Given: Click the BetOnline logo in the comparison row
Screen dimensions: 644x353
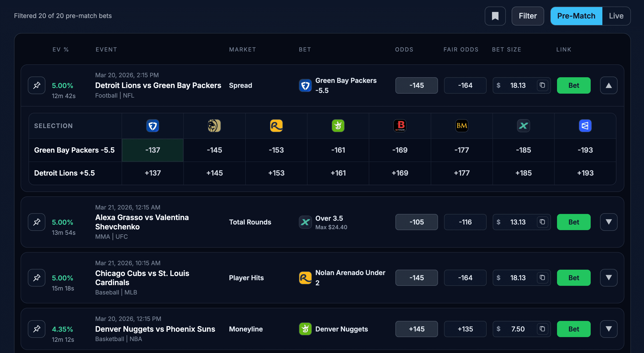Looking at the screenshot, I should click(400, 126).
